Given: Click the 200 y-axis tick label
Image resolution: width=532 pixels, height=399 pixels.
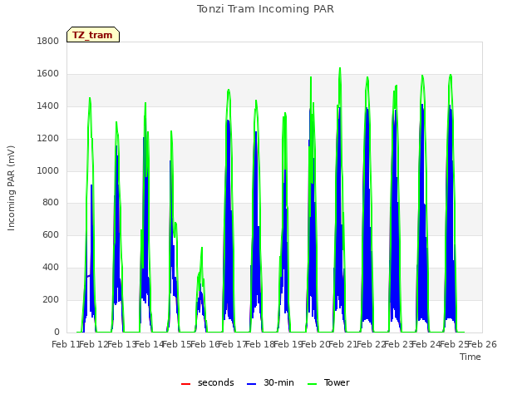Looking at the screenshot, I should point(51,299).
